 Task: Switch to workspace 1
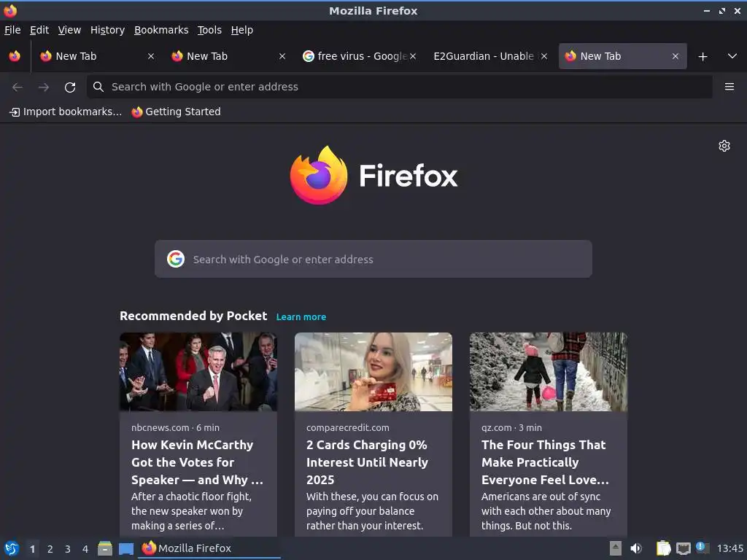(32, 549)
